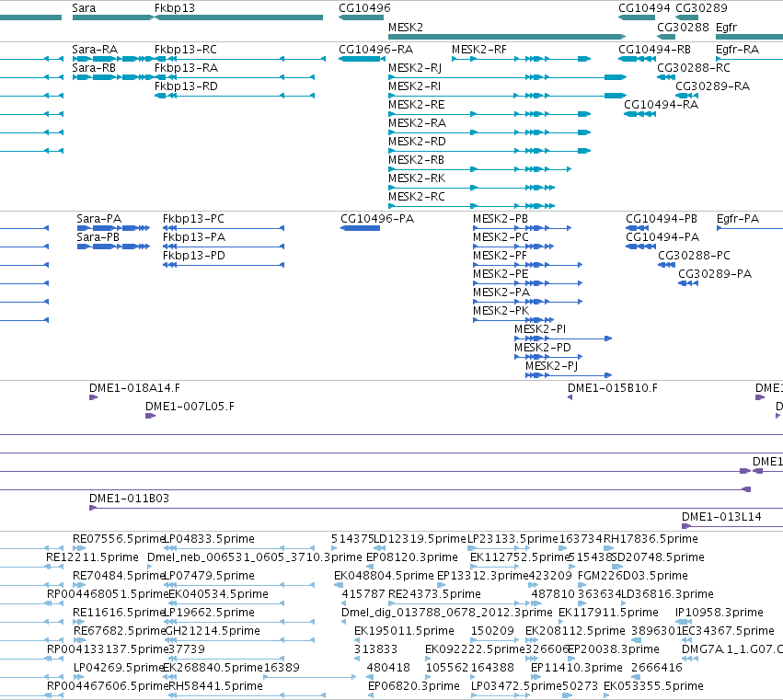
Task: Select transcript MESK2-RE
Action: [x=417, y=105]
